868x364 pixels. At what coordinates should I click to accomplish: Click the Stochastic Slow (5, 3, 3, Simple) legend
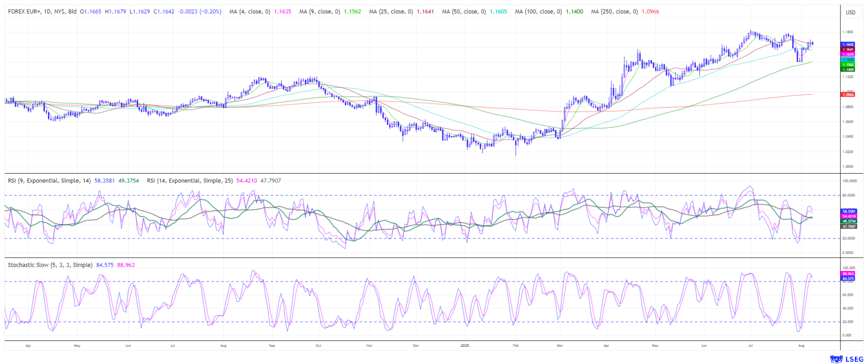(50, 265)
